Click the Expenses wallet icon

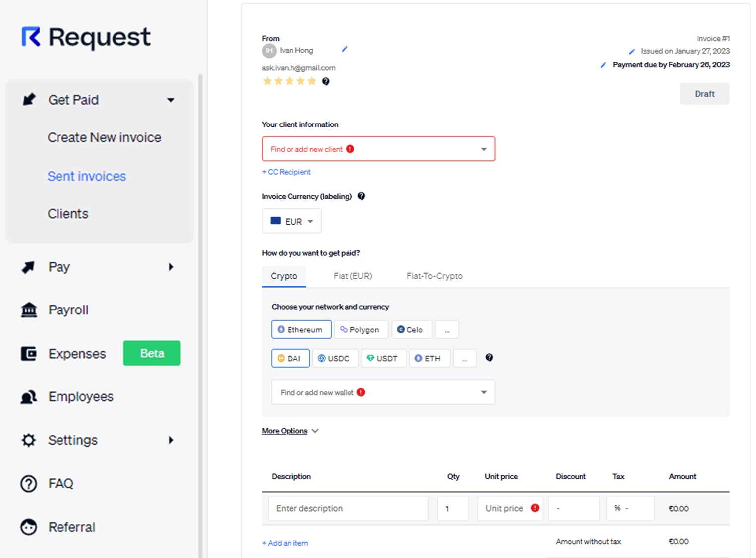[29, 354]
